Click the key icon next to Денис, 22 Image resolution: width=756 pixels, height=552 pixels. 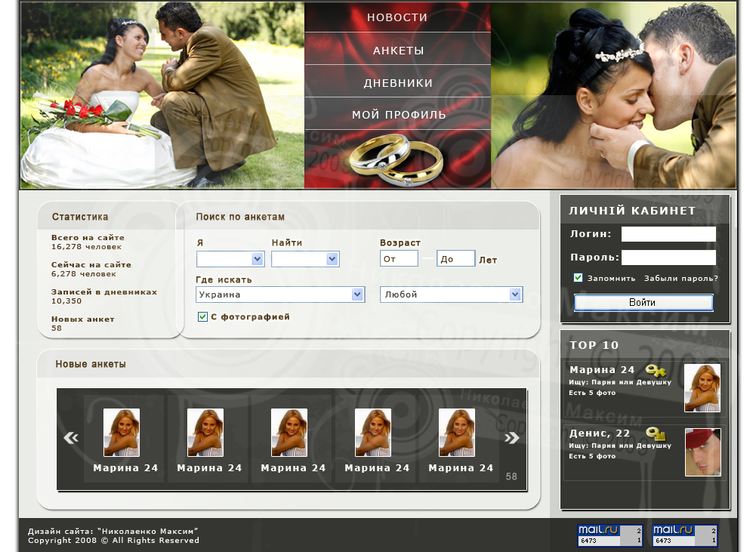click(656, 433)
